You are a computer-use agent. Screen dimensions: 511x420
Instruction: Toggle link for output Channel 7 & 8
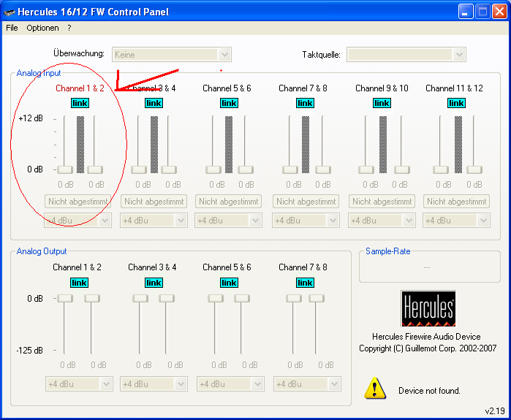pyautogui.click(x=305, y=283)
